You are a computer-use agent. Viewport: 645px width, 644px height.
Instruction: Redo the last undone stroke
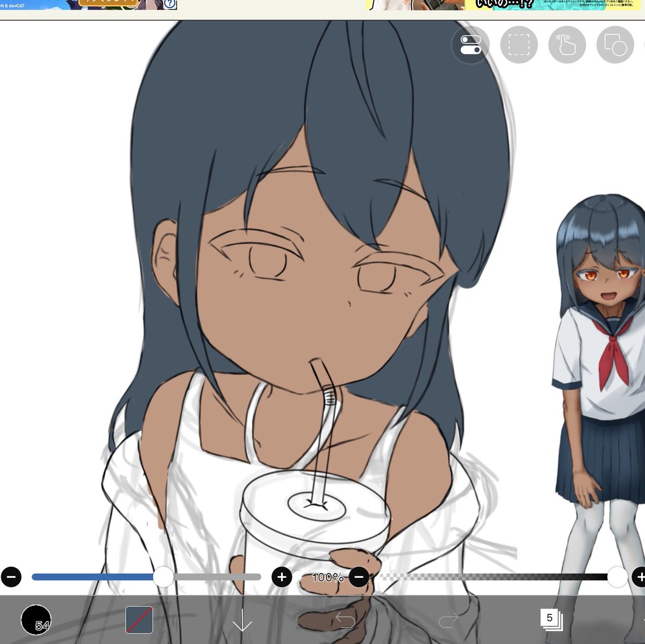pos(448,621)
